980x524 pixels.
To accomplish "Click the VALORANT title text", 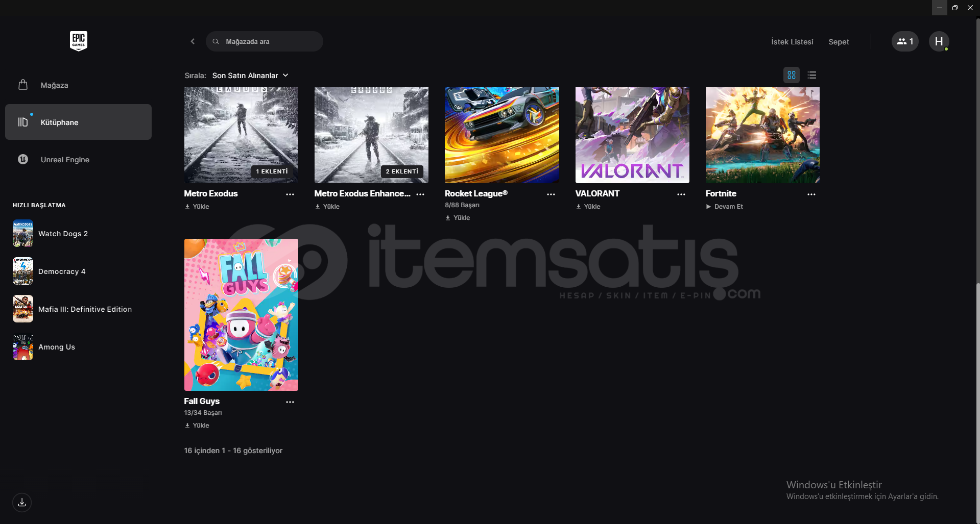I will pyautogui.click(x=597, y=194).
